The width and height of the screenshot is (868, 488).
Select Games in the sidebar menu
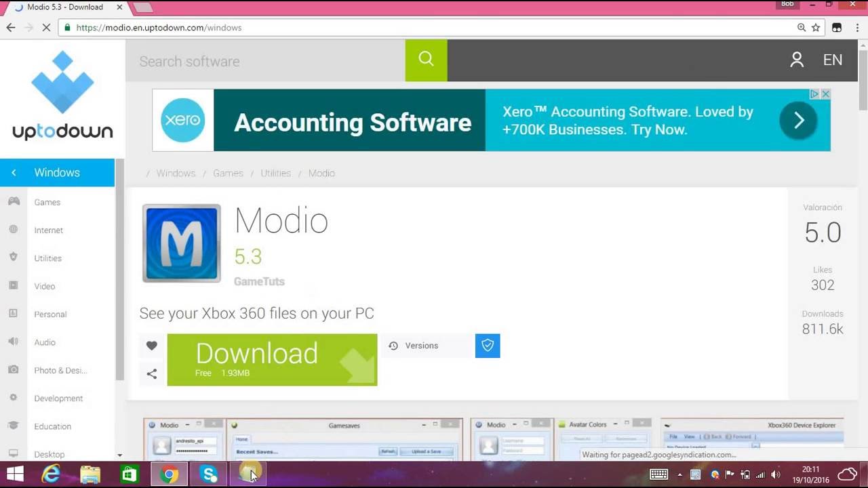pyautogui.click(x=47, y=202)
